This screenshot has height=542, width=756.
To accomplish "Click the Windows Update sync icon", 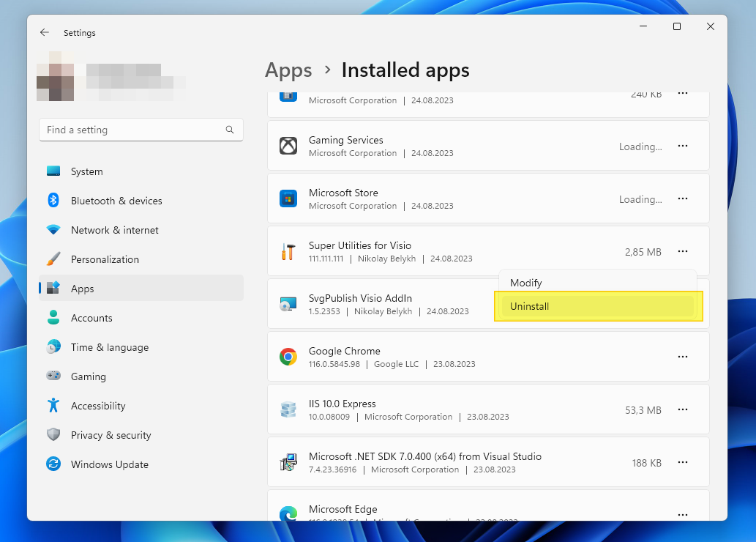I will point(53,464).
